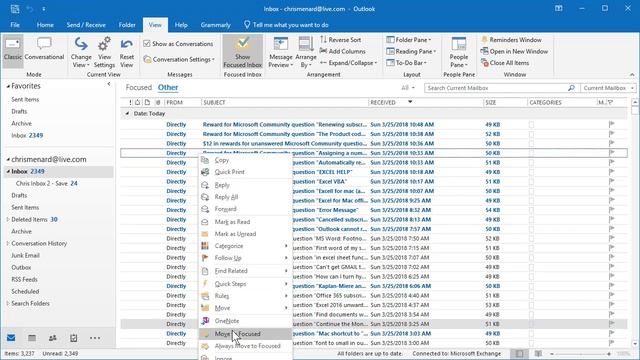Click Add Columns
The width and height of the screenshot is (640, 360).
click(x=342, y=51)
